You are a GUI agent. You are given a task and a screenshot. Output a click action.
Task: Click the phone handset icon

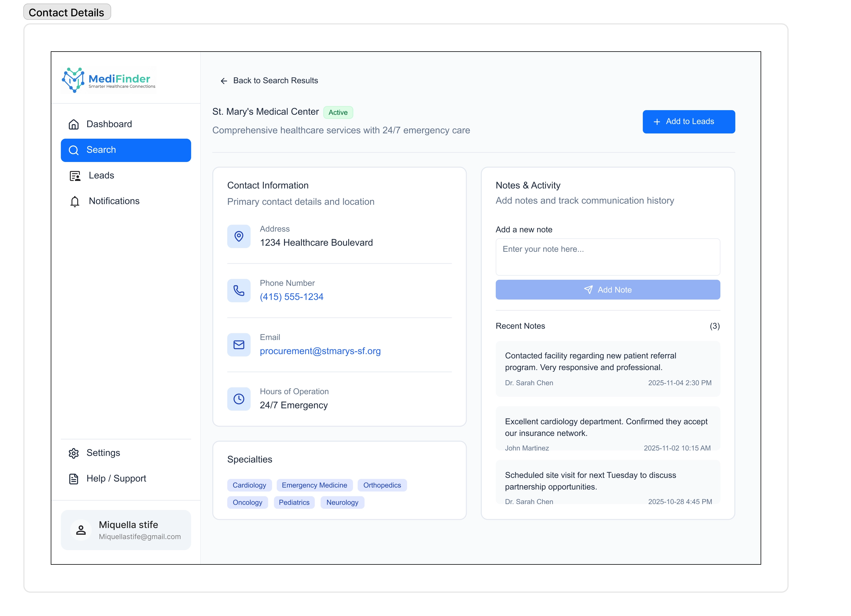239,291
